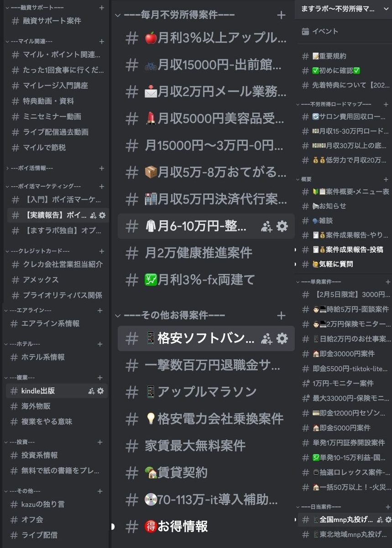392x548 pixels.
Task: Collapse the 不労所得ロードマップ category
Action: point(298,104)
